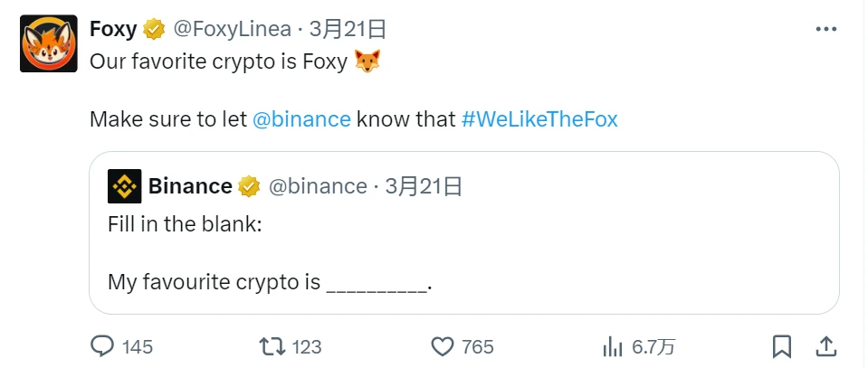
Task: Open the @FoxyLinea handle
Action: pyautogui.click(x=232, y=29)
